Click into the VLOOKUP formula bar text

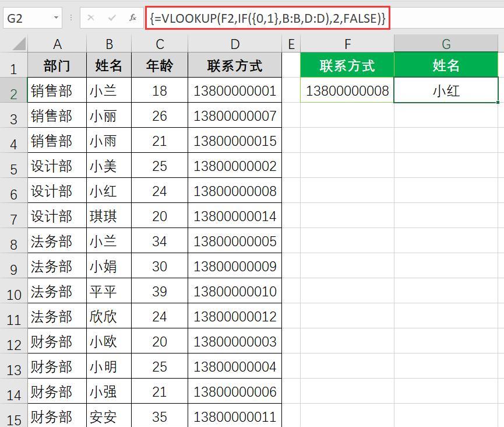point(267,18)
